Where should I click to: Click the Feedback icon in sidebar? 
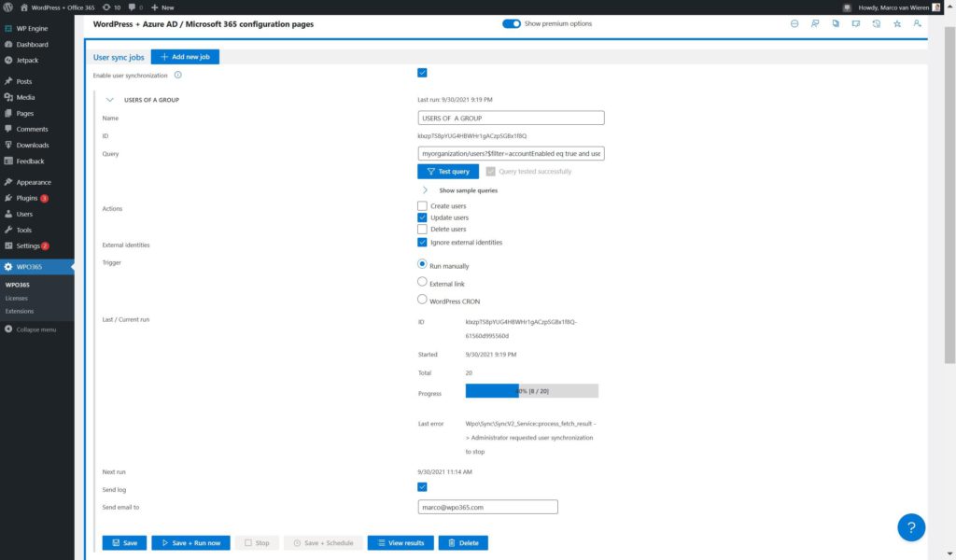7,161
